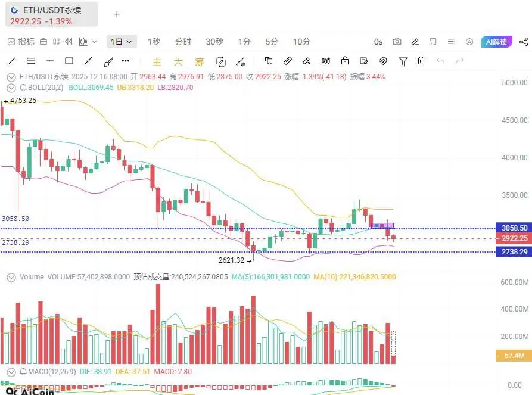
Task: Collapse the MACD(12,26,9) indicator row
Action: click(x=11, y=372)
